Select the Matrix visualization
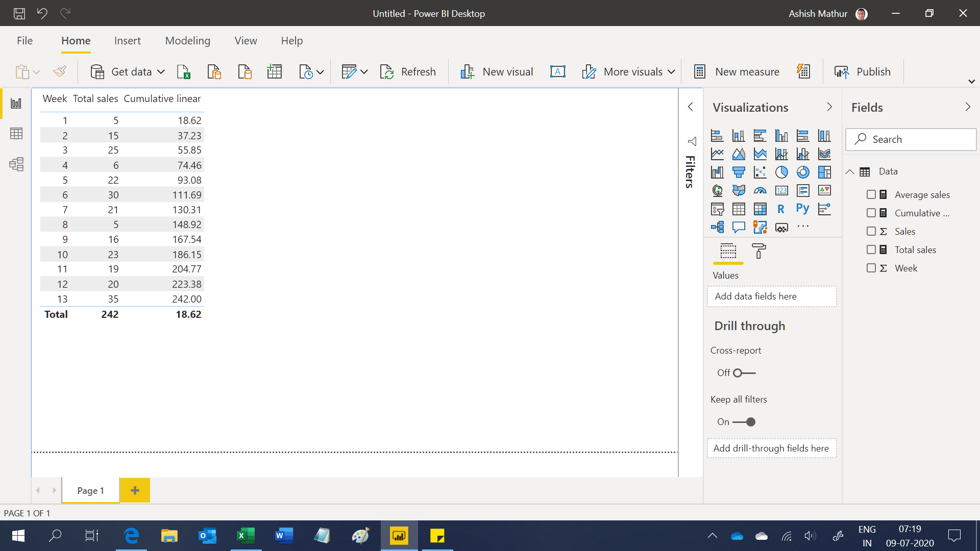This screenshot has width=980, height=551. tap(760, 209)
